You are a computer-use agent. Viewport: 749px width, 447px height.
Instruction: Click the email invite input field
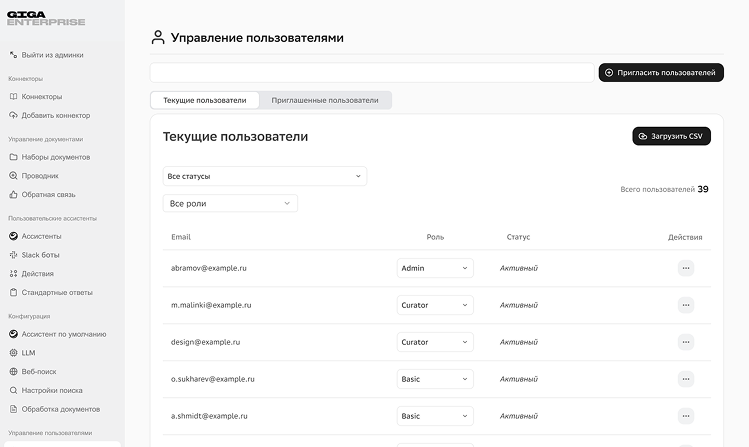372,73
